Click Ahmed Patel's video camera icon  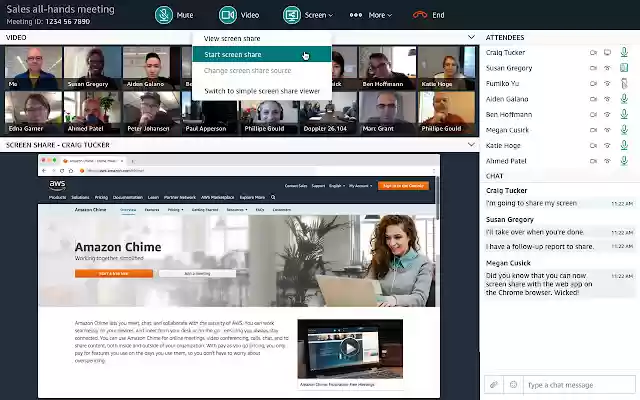pos(593,161)
